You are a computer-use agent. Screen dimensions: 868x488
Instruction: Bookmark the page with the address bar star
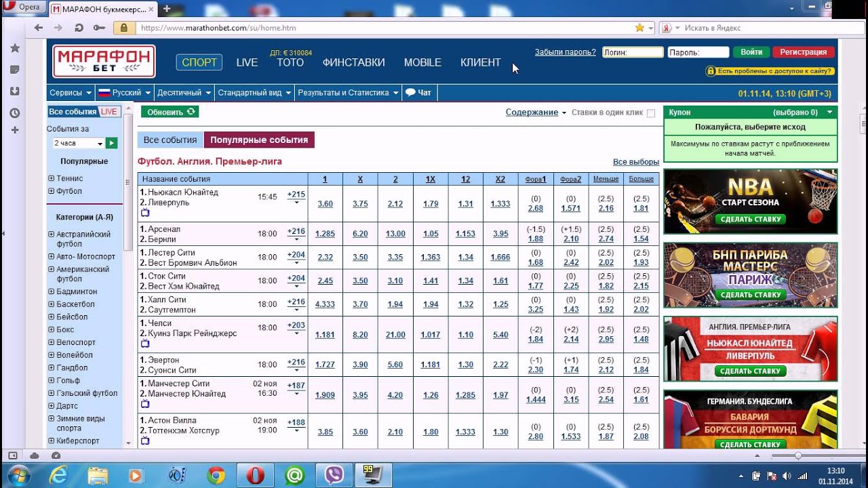(639, 28)
